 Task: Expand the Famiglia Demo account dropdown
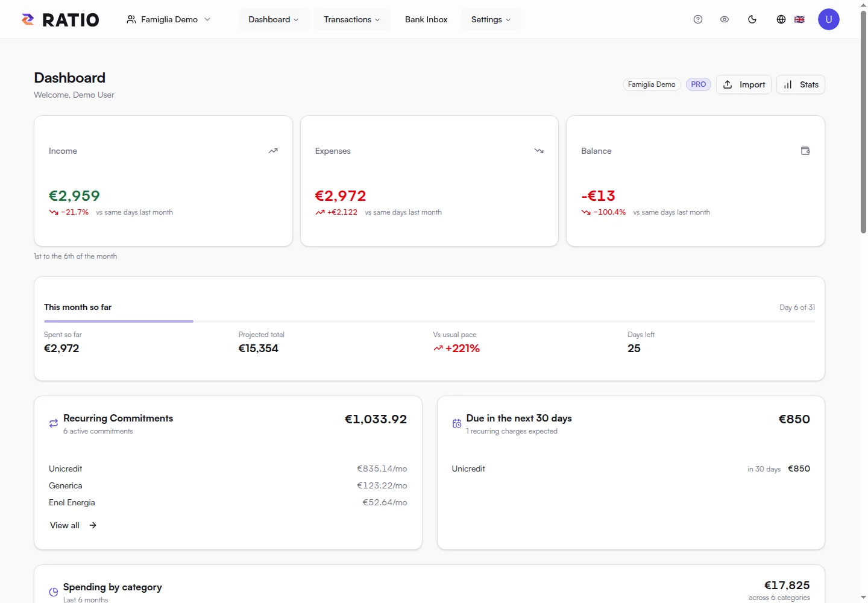pyautogui.click(x=169, y=19)
